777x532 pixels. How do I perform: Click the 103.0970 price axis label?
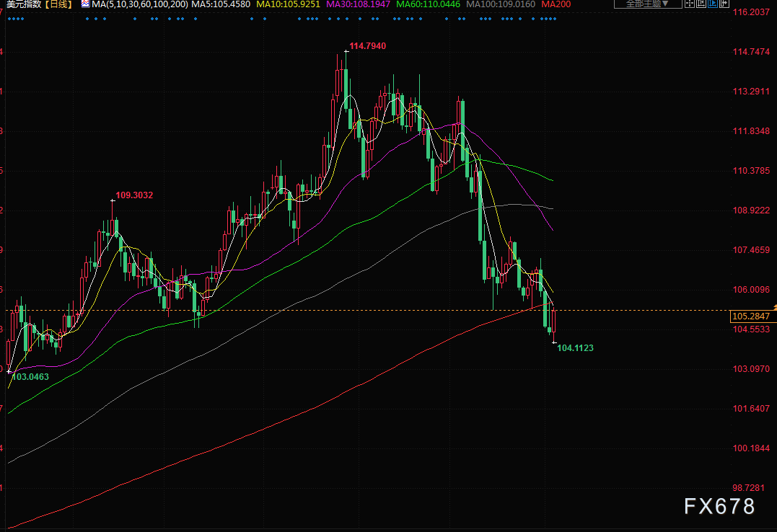point(751,368)
